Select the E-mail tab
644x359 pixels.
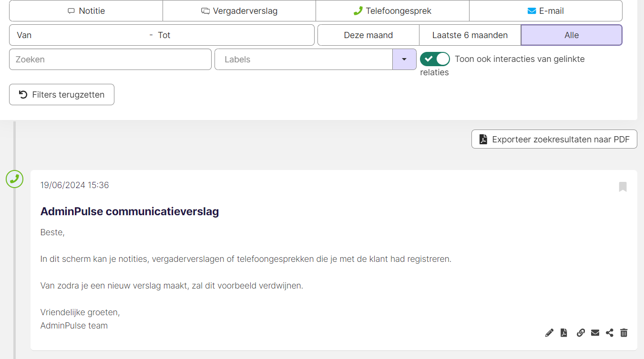[546, 11]
